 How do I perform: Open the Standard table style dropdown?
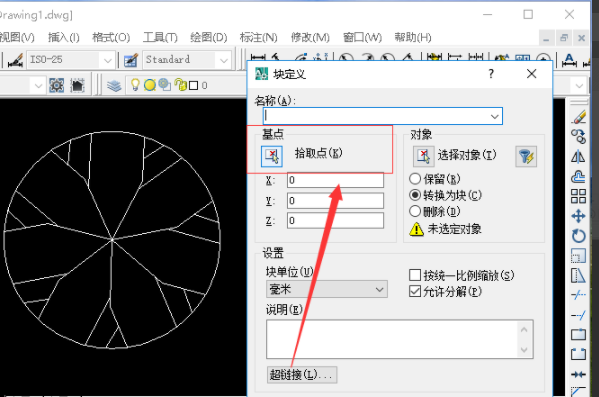[x=224, y=60]
